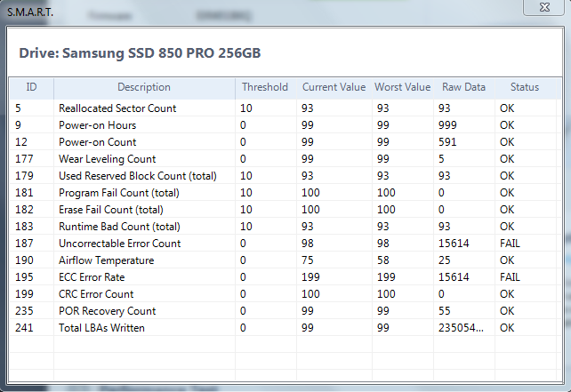Image resolution: width=571 pixels, height=392 pixels.
Task: Close the S.M.A.R.T. dialog window
Action: coord(543,7)
